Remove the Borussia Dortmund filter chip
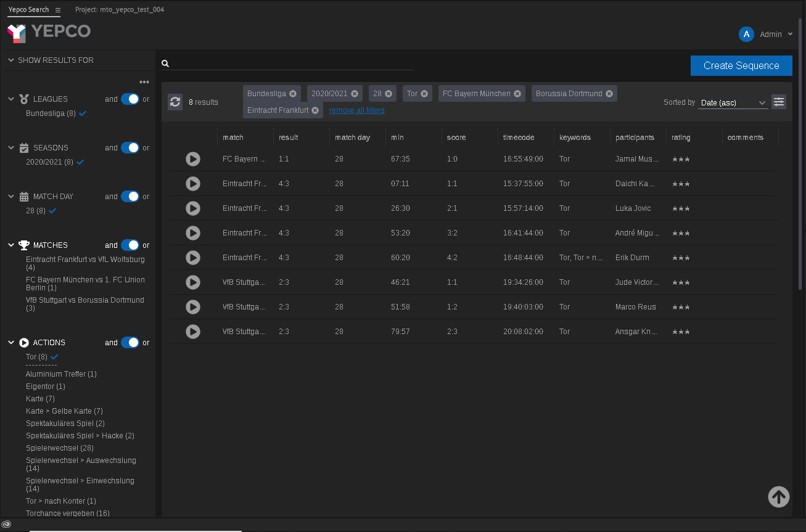This screenshot has width=806, height=532. (609, 94)
